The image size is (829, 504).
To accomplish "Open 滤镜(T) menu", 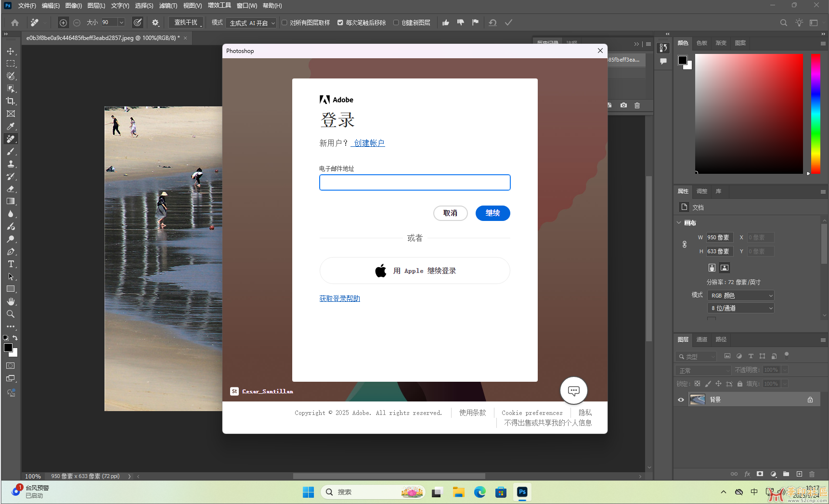I will click(x=168, y=6).
